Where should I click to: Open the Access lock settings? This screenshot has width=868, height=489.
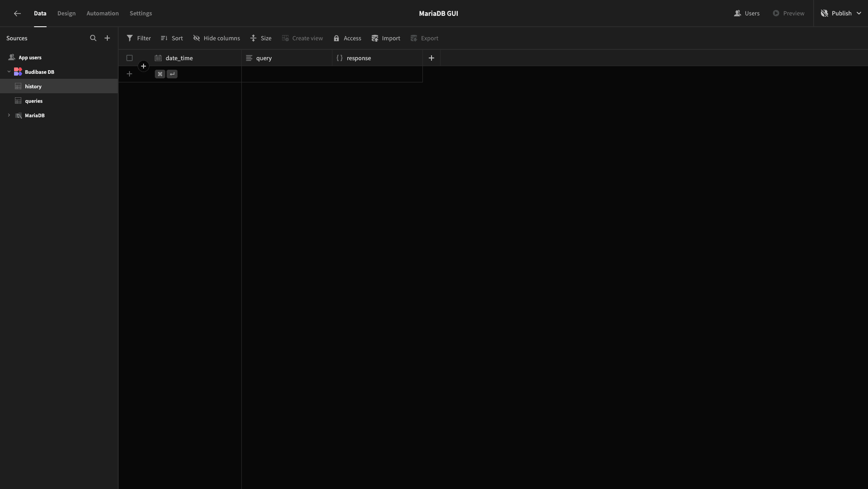coord(347,38)
